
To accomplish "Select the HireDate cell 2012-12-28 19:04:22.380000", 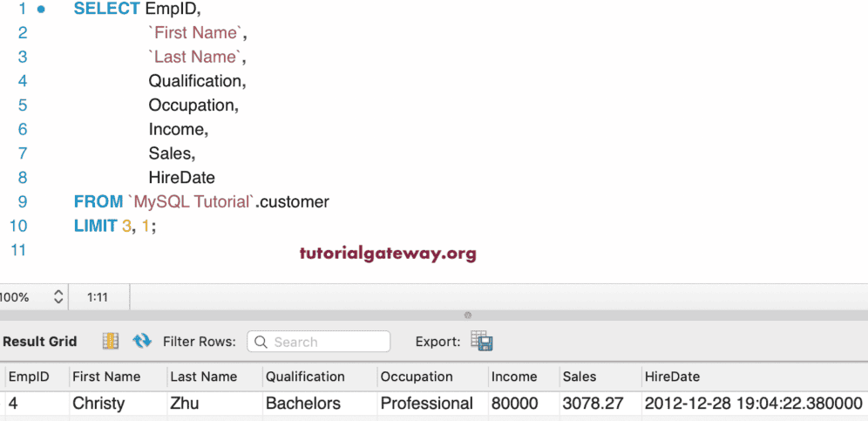I will (x=754, y=404).
